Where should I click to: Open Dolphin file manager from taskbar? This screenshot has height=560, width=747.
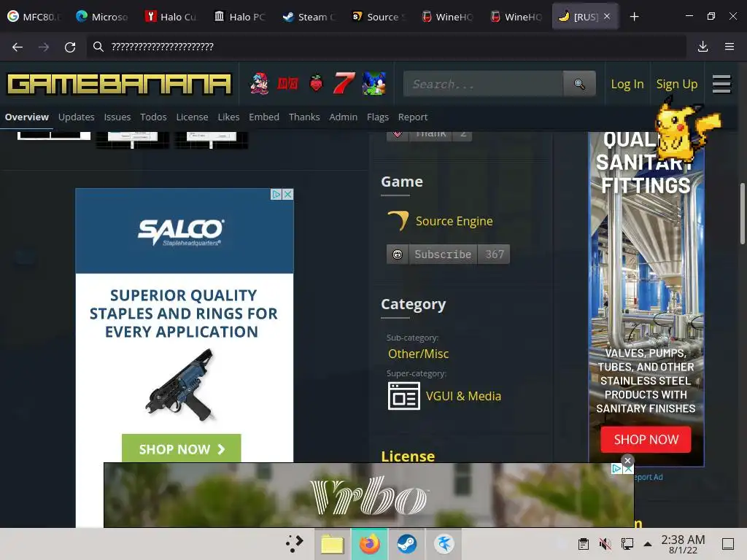[x=332, y=544]
